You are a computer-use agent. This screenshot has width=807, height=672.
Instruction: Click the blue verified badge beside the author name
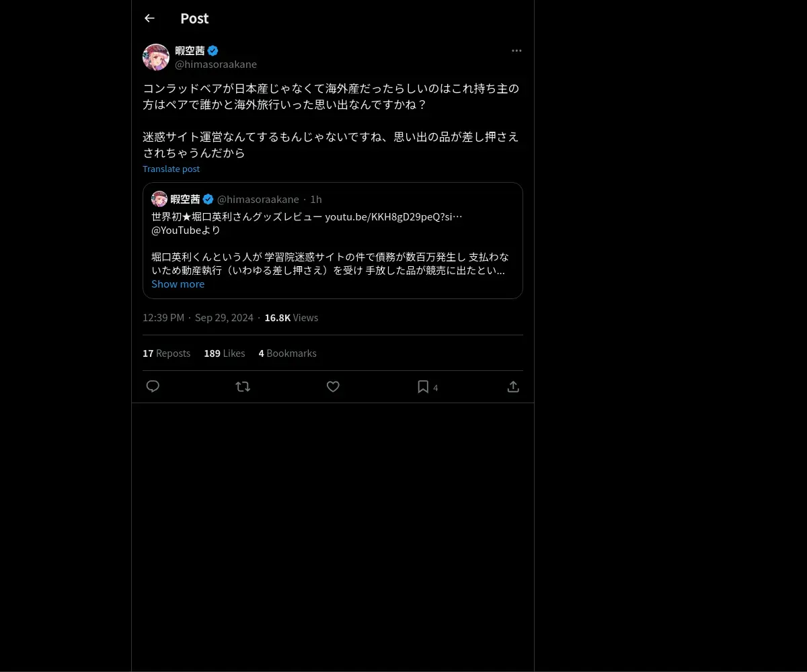click(x=213, y=50)
